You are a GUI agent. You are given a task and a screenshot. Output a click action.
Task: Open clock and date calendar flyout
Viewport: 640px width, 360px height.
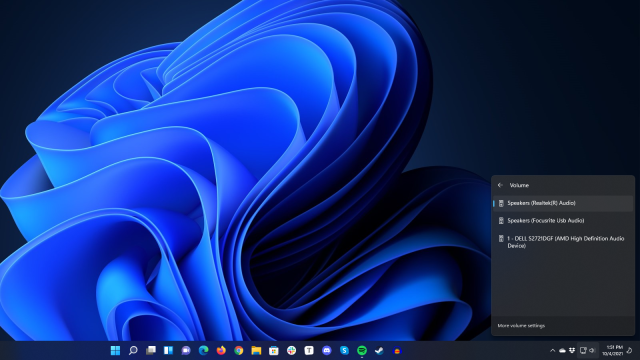[x=612, y=350]
